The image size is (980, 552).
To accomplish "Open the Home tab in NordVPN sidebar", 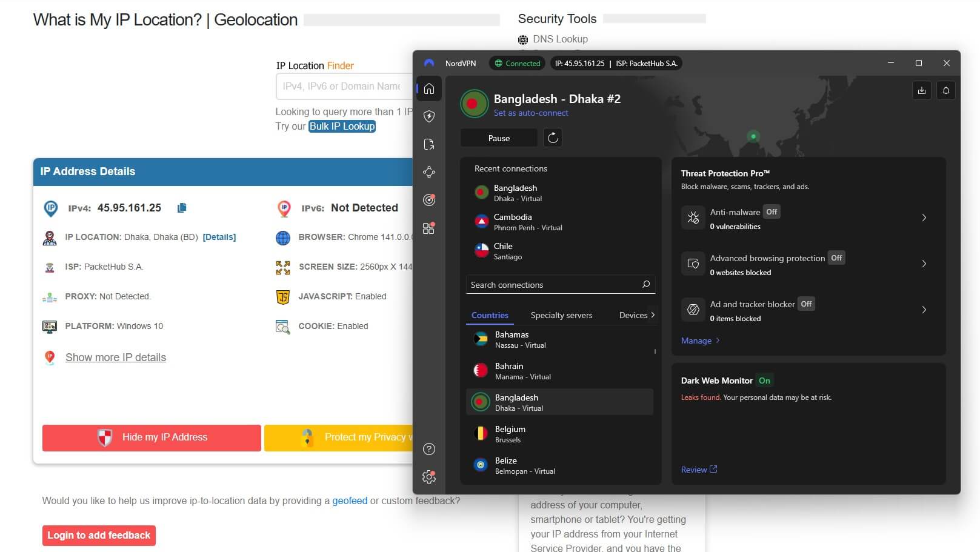I will coord(429,88).
